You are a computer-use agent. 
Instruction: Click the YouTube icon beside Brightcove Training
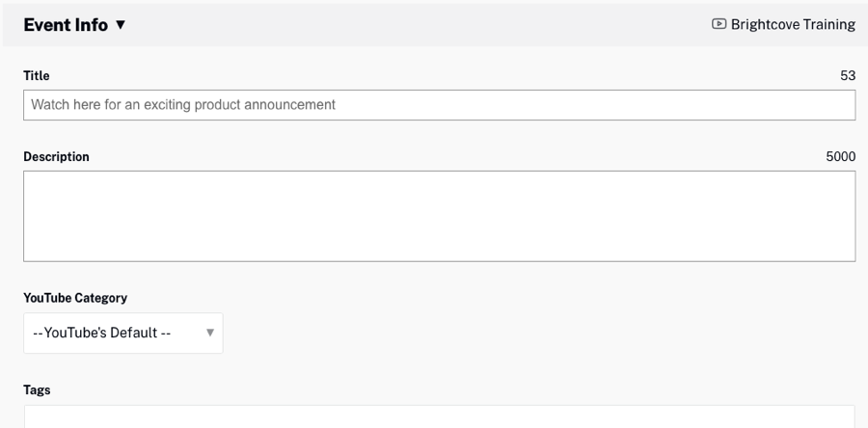[x=719, y=24]
